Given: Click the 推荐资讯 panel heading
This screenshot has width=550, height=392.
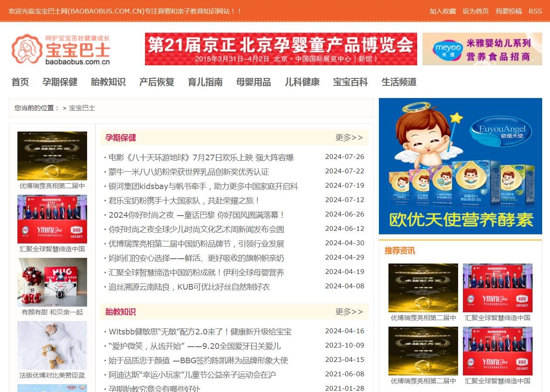Looking at the screenshot, I should (400, 251).
